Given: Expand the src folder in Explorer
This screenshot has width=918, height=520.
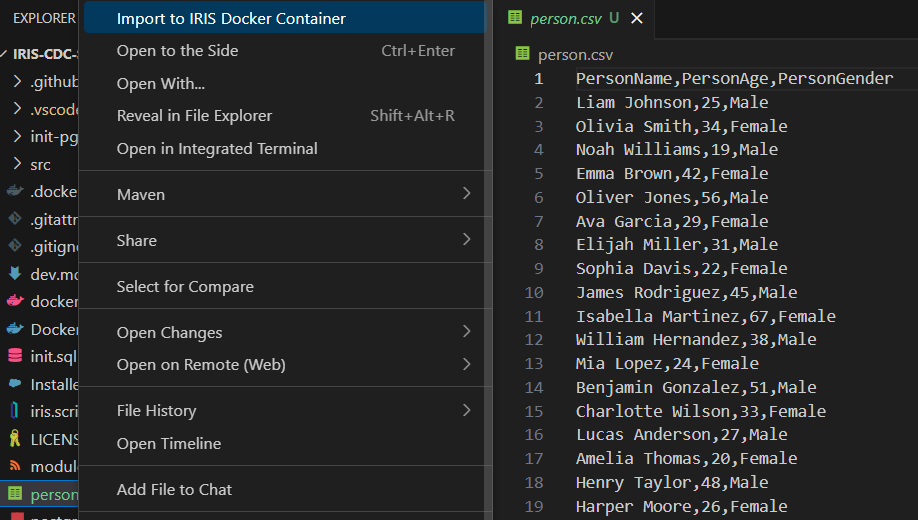Looking at the screenshot, I should point(17,164).
